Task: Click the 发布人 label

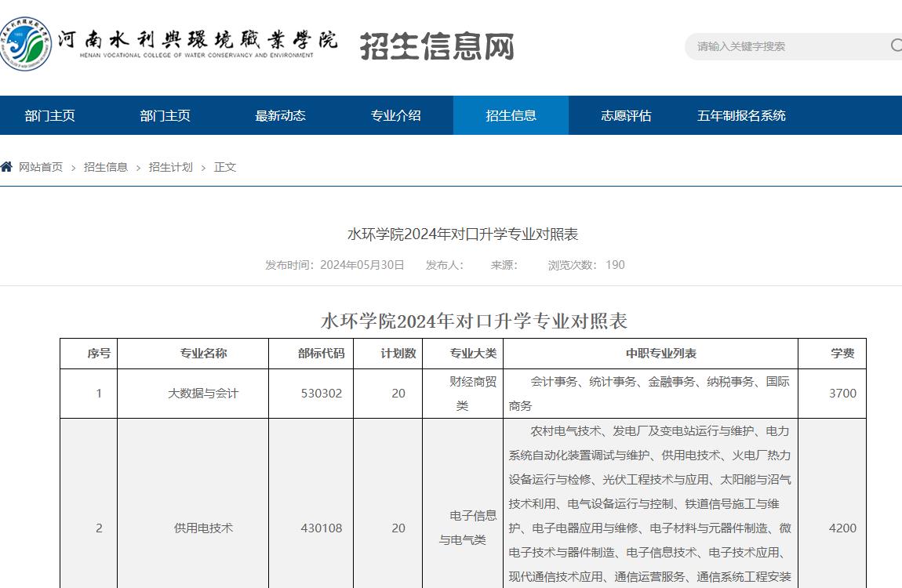Action: coord(444,265)
